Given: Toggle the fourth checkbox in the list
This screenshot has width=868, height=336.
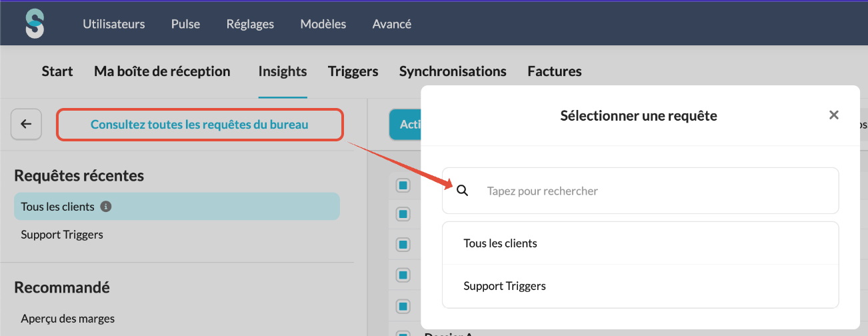Looking at the screenshot, I should point(403,275).
